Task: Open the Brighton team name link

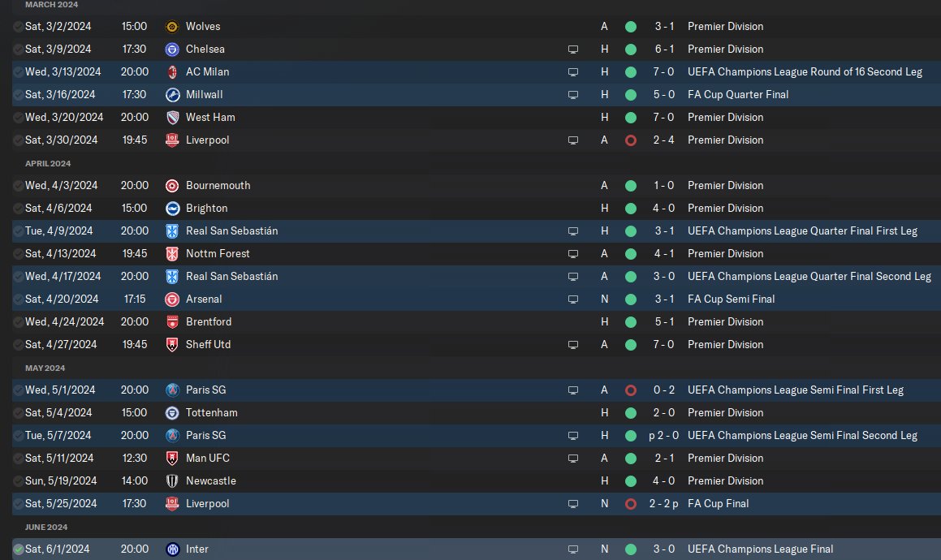Action: pos(206,209)
